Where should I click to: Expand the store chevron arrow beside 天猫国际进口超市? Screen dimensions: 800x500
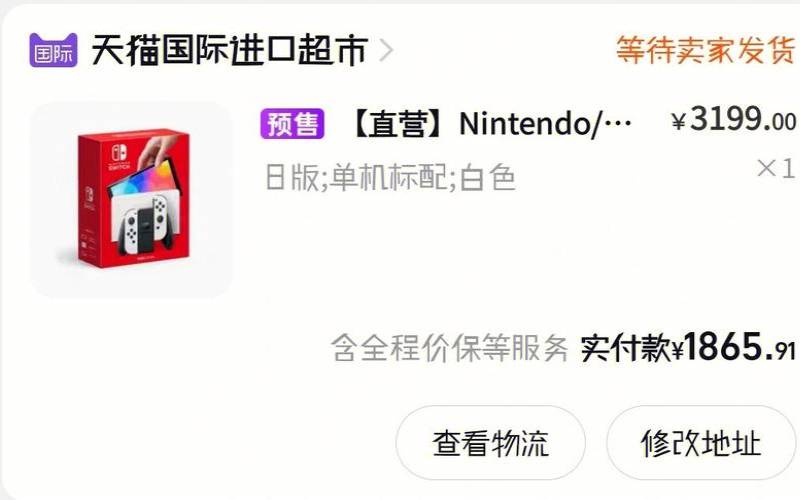tap(386, 51)
